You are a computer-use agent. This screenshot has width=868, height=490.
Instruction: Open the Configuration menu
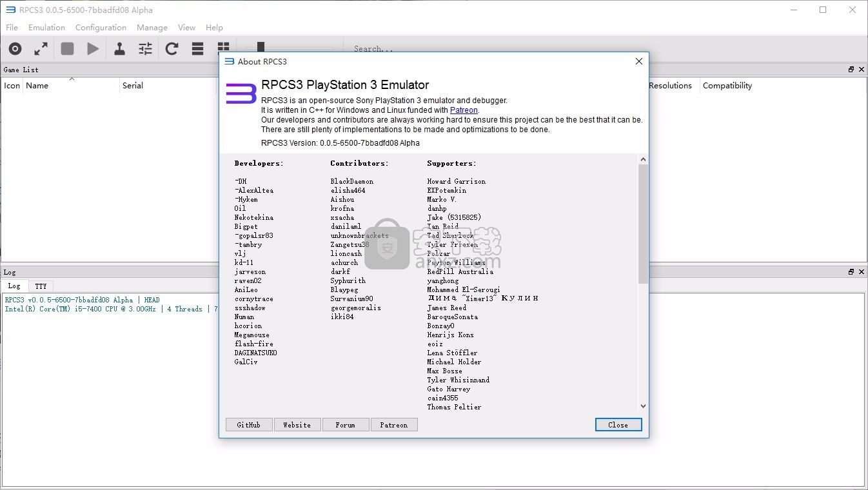101,27
